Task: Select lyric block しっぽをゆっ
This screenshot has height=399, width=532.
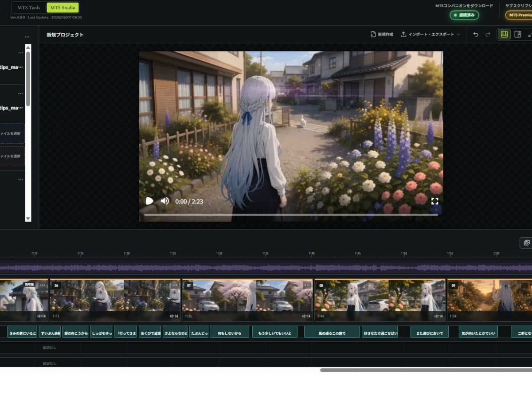Action: [x=101, y=332]
